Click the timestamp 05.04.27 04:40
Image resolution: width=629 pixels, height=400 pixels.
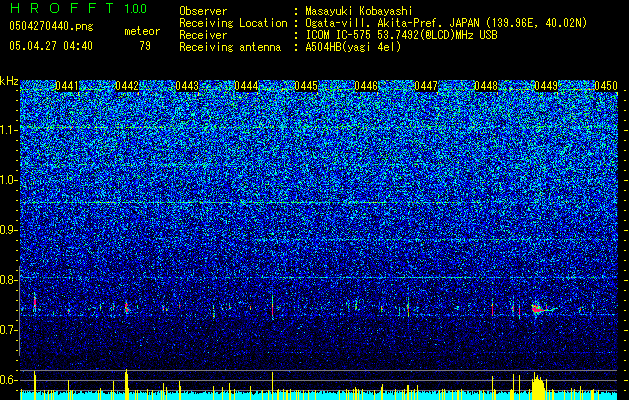51,46
